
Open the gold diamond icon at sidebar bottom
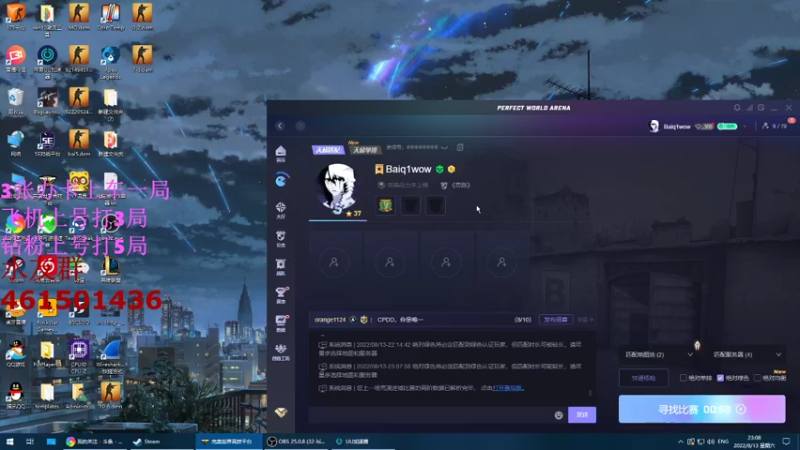tap(281, 412)
